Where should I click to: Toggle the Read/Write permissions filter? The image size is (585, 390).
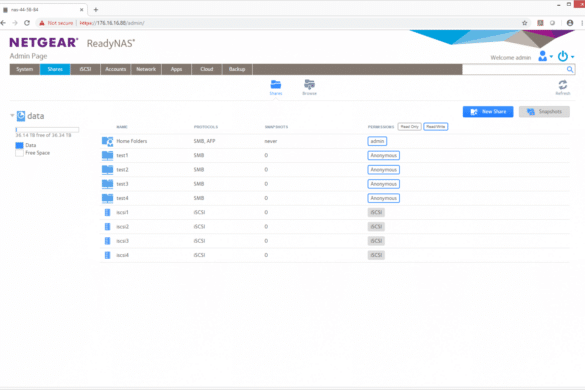tap(436, 127)
